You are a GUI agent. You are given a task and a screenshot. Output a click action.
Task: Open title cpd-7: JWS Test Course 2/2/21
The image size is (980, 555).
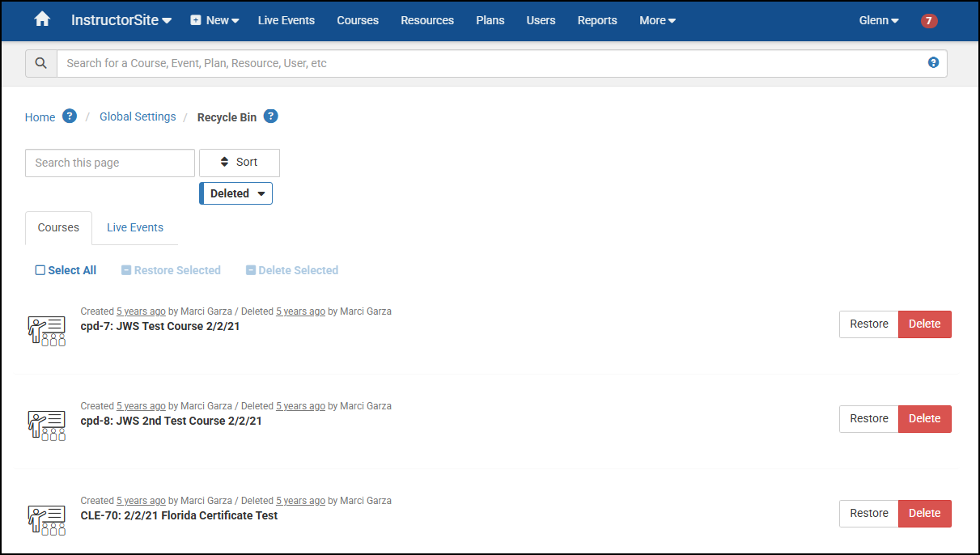[160, 326]
